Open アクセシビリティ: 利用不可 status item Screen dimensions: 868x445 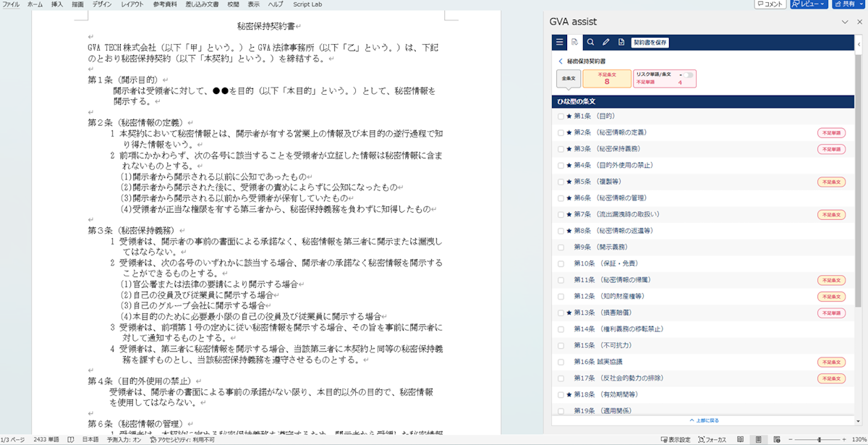[x=182, y=439]
